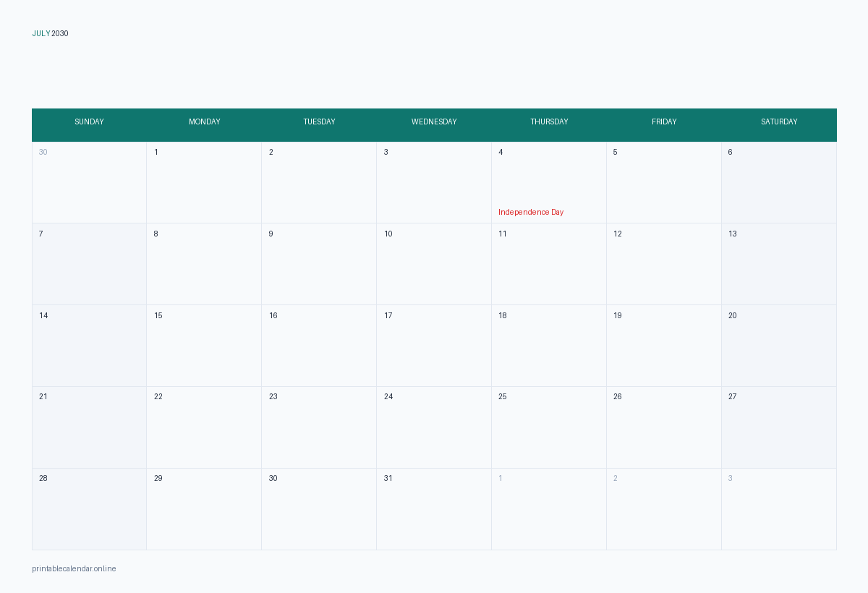This screenshot has height=593, width=868.
Task: Click the Independence Day holiday label
Action: [x=531, y=212]
